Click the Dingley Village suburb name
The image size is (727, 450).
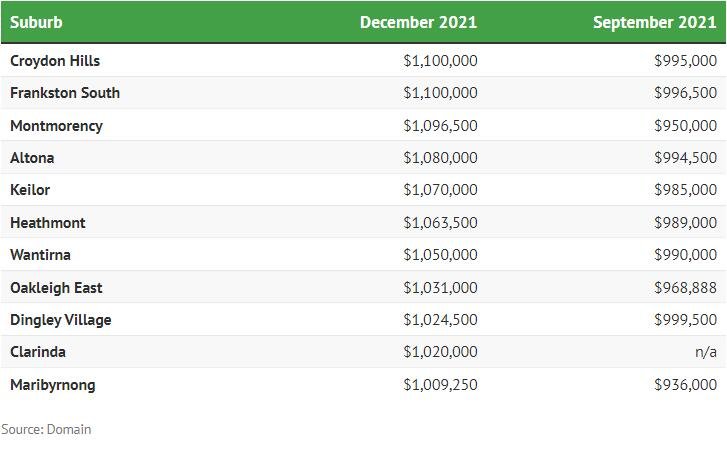[x=61, y=320]
